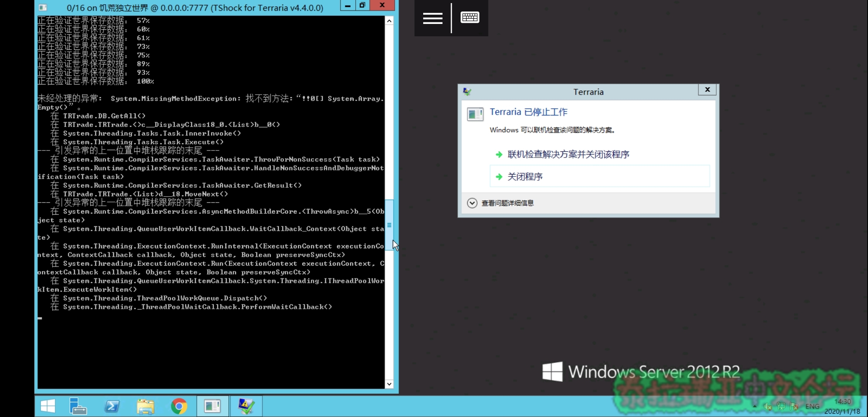Click 'Windows 可以联机检查该问题的解决方案' text
The width and height of the screenshot is (868, 417).
552,130
